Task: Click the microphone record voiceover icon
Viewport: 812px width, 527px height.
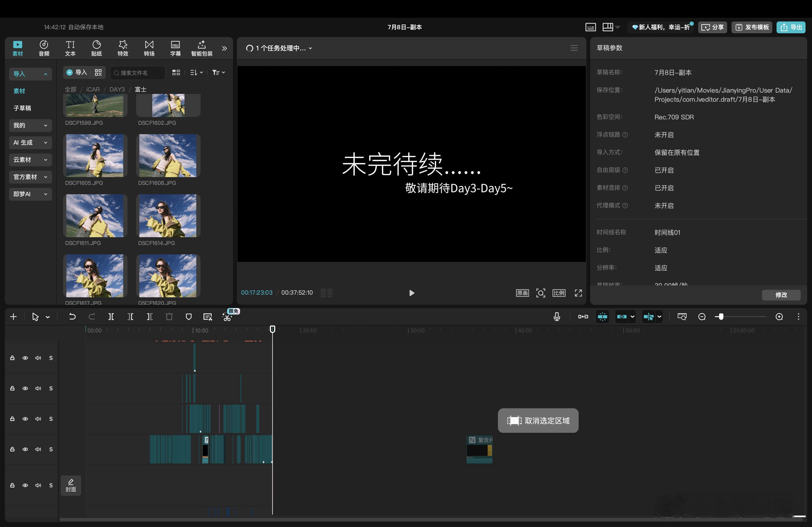Action: coord(556,317)
